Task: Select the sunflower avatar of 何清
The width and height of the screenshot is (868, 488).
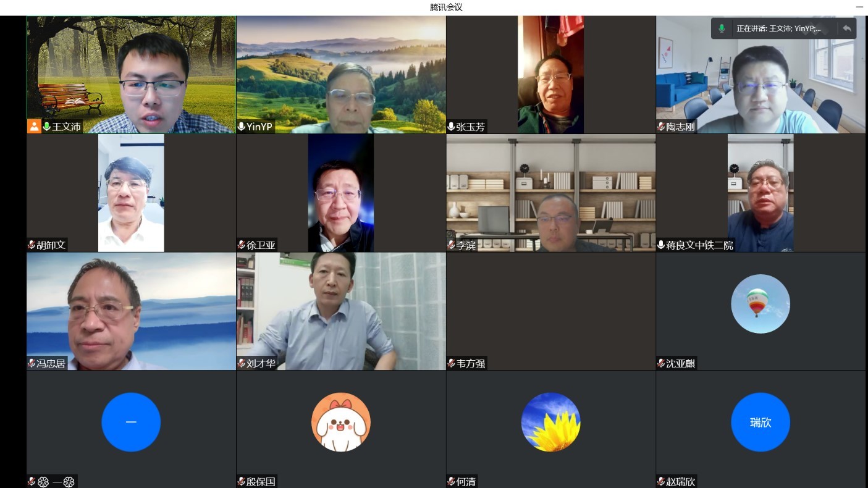Action: (550, 422)
